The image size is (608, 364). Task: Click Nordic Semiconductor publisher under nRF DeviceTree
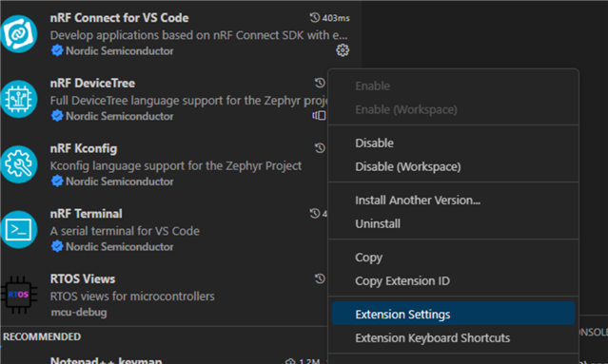click(x=120, y=116)
